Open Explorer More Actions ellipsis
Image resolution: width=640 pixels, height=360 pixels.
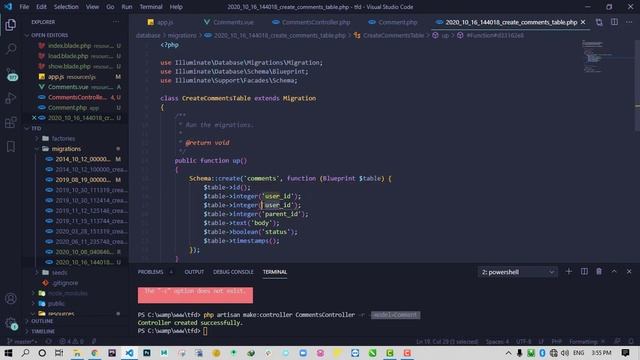click(116, 22)
